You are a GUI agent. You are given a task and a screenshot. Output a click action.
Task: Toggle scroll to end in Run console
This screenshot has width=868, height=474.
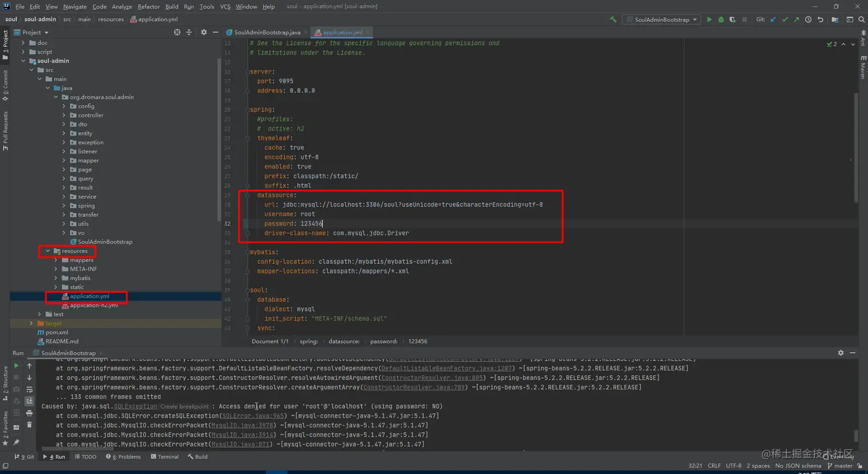click(x=29, y=401)
